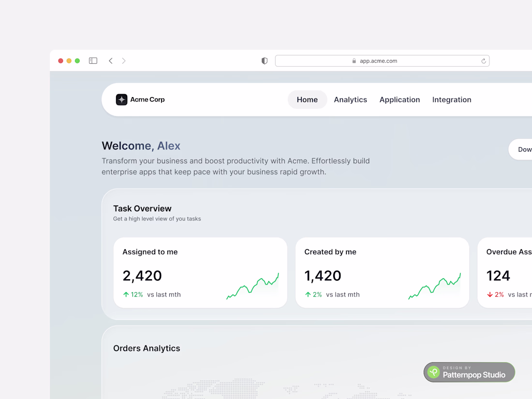Click the Acme Corp star logo icon
The width and height of the screenshot is (532, 399).
click(121, 100)
